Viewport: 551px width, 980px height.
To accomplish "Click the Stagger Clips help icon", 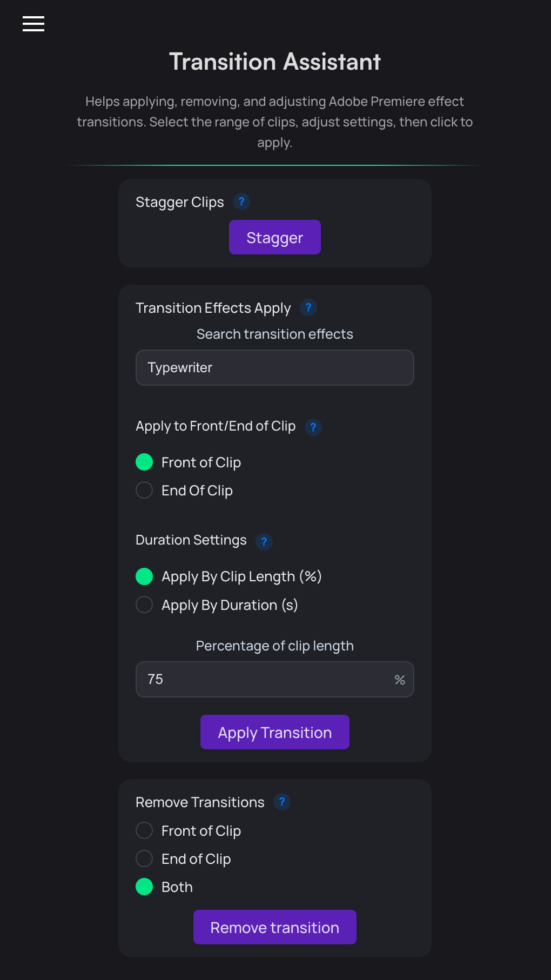I will 241,202.
